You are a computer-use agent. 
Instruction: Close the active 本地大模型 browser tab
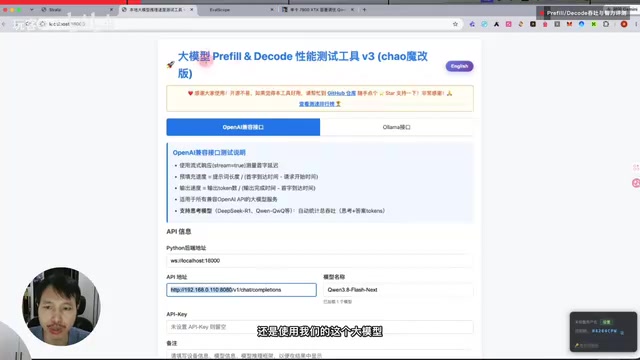[191, 10]
